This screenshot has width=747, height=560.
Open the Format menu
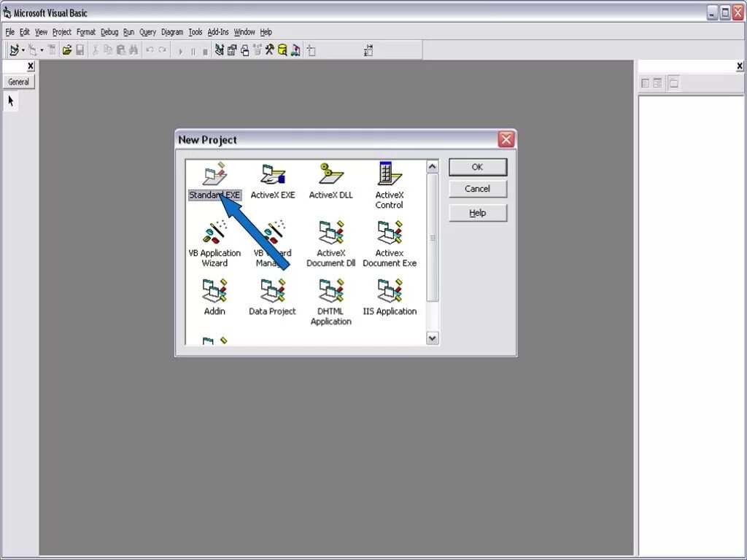(86, 32)
